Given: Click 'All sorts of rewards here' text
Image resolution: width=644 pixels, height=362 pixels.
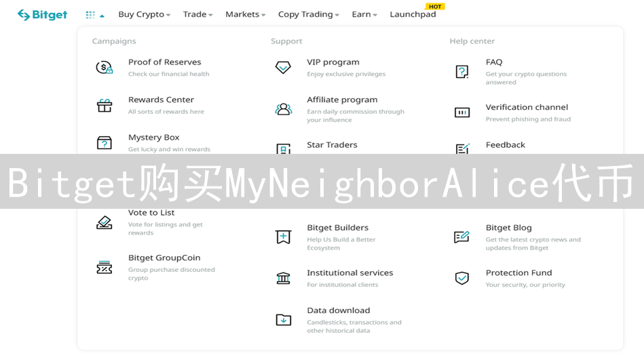Looking at the screenshot, I should pyautogui.click(x=166, y=112).
